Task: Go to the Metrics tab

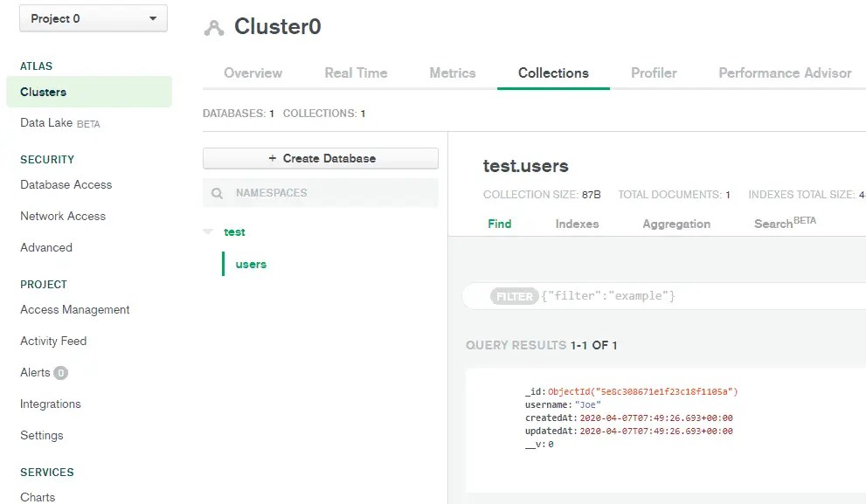Action: click(453, 72)
